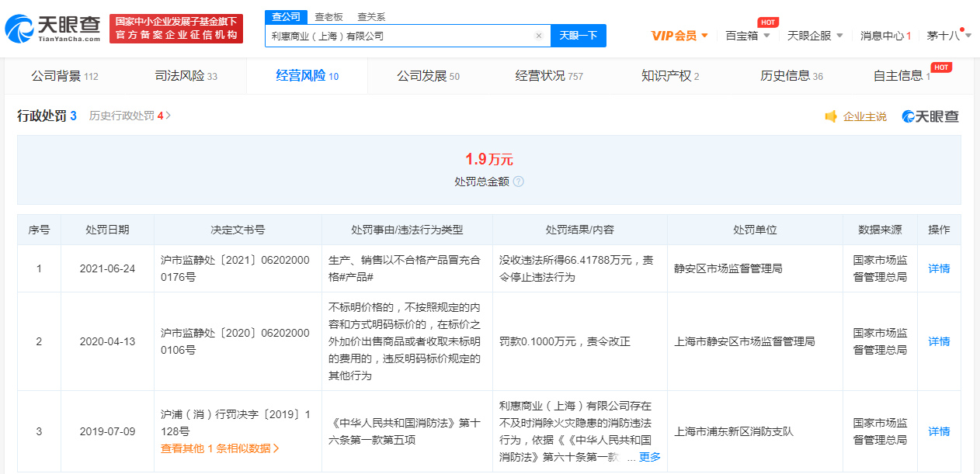The width and height of the screenshot is (980, 474).
Task: Expand the 百宝箱 dropdown
Action: 748,36
